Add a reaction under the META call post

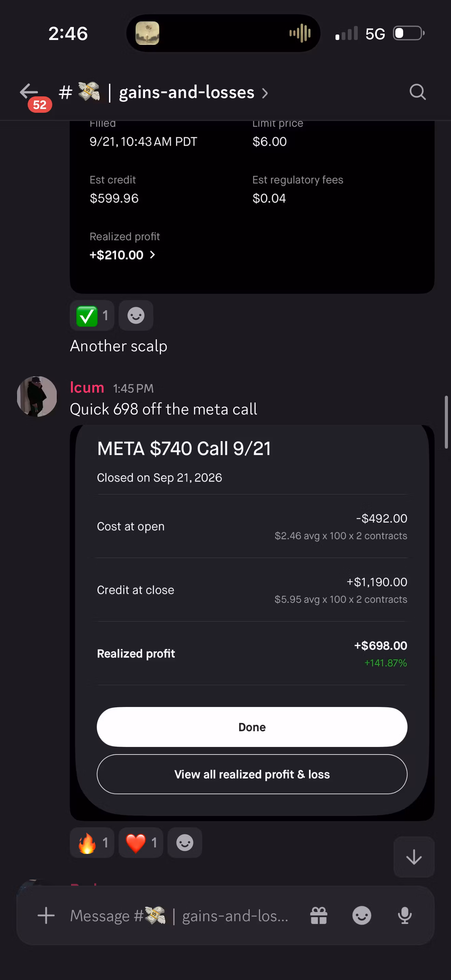pyautogui.click(x=184, y=843)
